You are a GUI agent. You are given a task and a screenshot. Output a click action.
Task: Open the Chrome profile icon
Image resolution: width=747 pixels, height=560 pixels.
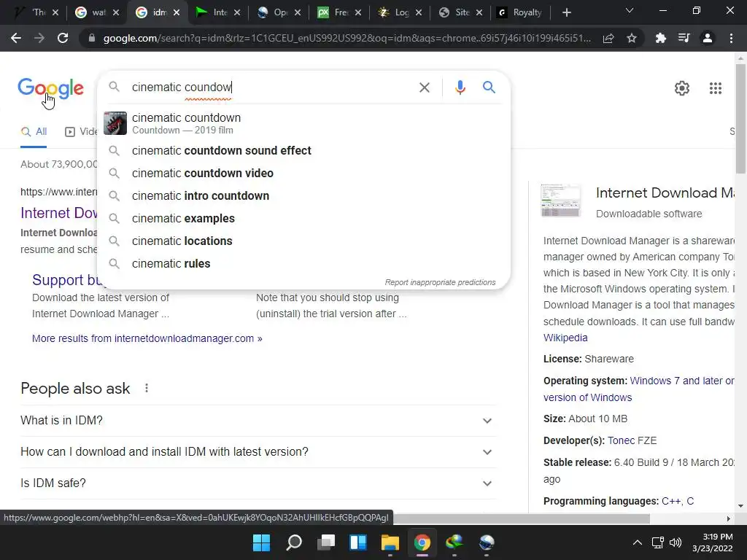(x=708, y=38)
